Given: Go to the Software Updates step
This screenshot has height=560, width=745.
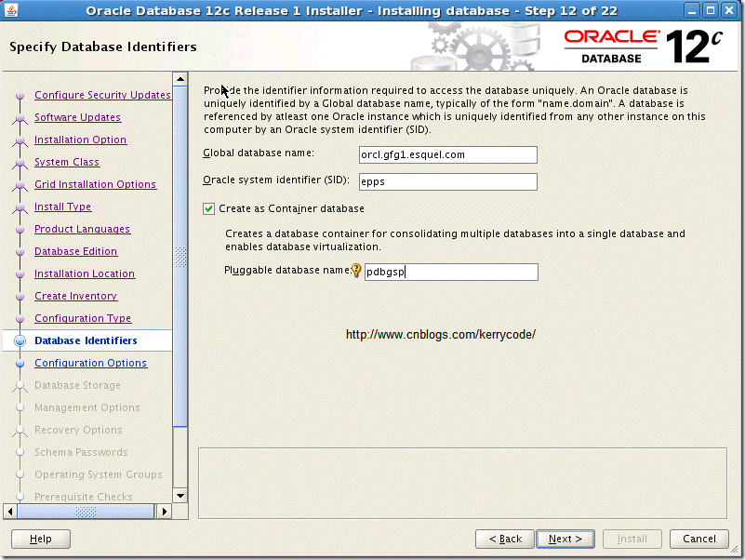Looking at the screenshot, I should (x=77, y=117).
